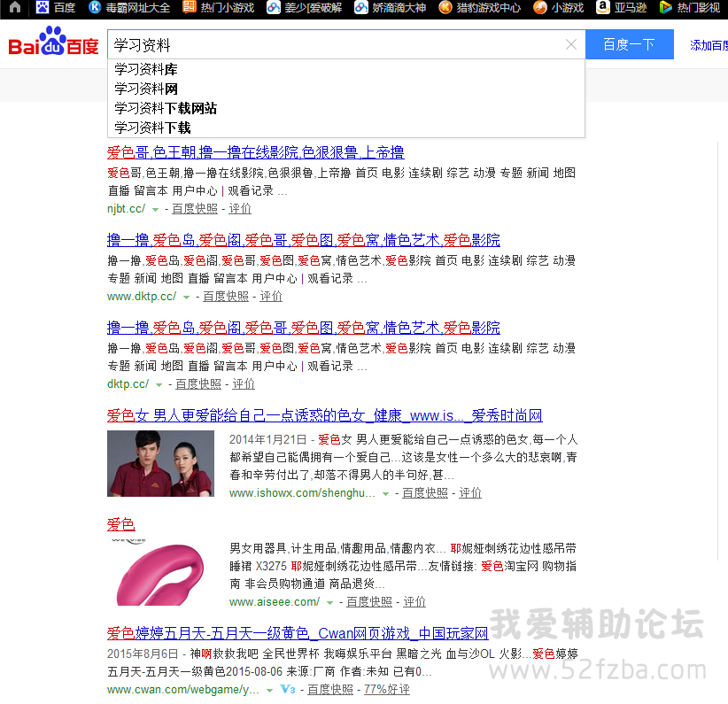Screen dimensions: 728x704
Task: Open 百度快照 for the ishowx.com result
Action: pyautogui.click(x=425, y=493)
